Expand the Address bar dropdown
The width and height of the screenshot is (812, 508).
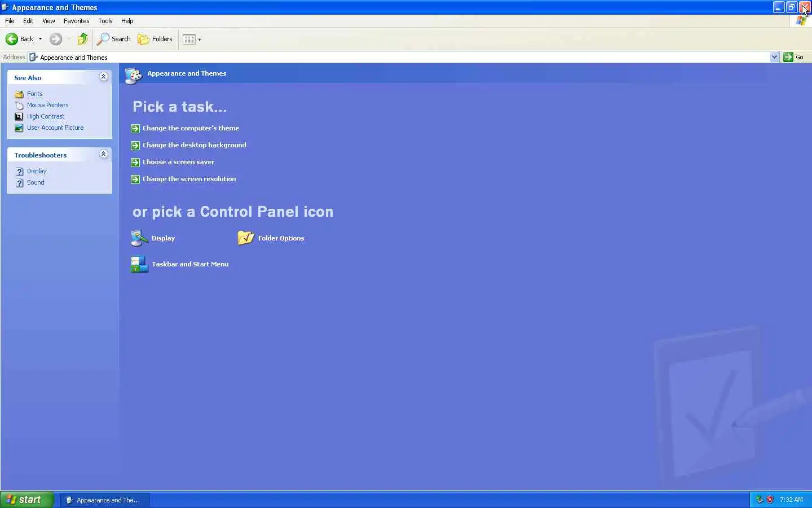click(774, 57)
